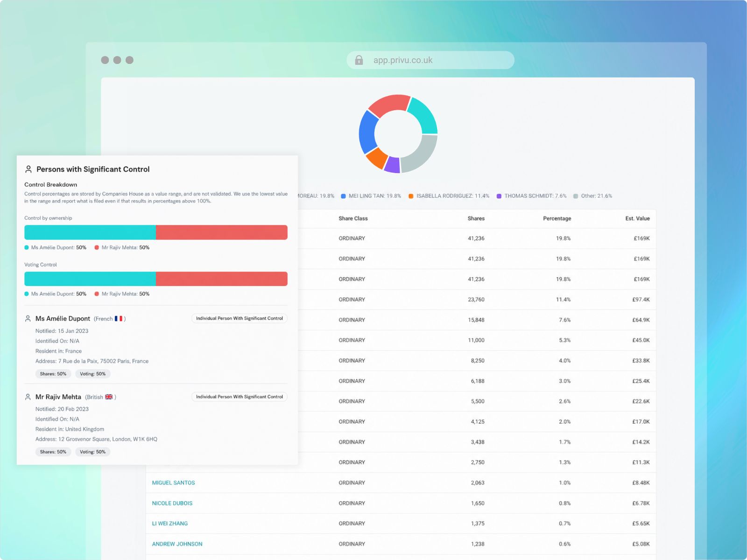Click the French flag icon
The width and height of the screenshot is (747, 560).
coord(119,318)
